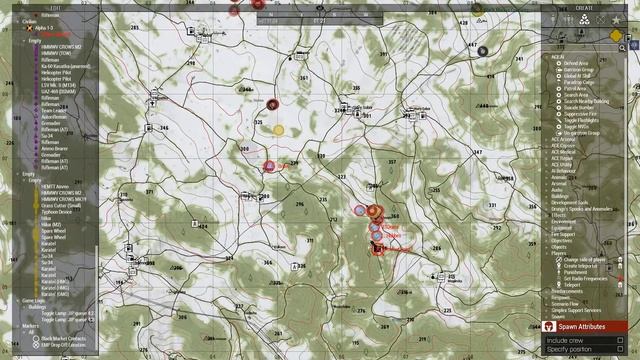Open the Recent star tab icon
The image size is (640, 360).
pyautogui.click(x=616, y=19)
